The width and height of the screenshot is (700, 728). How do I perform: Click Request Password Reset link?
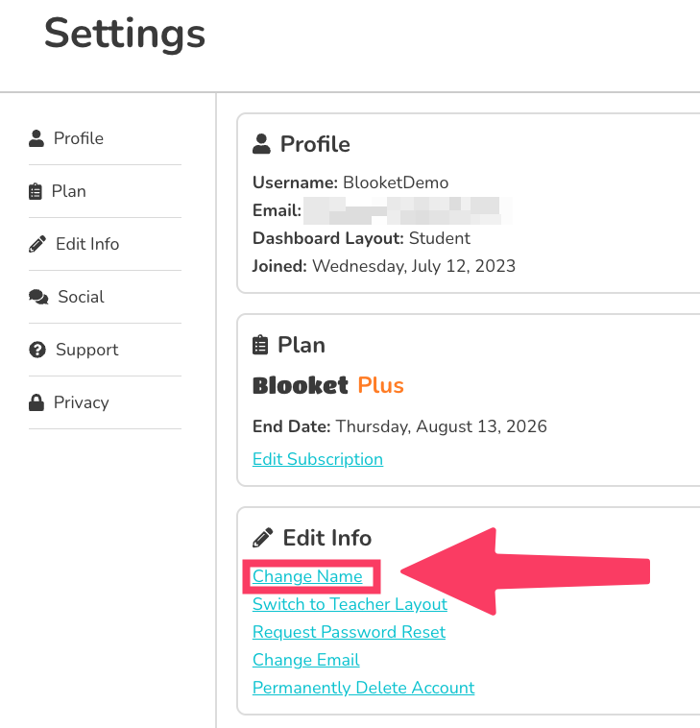point(349,632)
